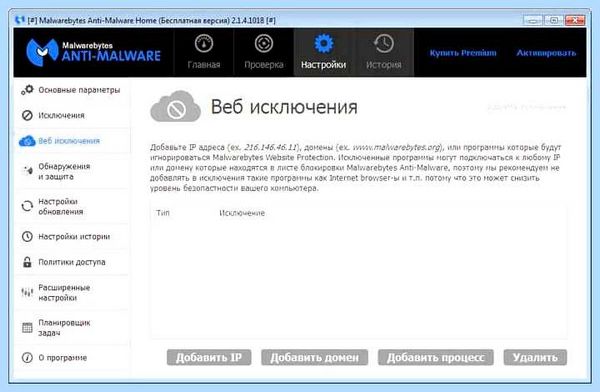Open Исключения settings section
600x392 pixels.
coord(72,115)
